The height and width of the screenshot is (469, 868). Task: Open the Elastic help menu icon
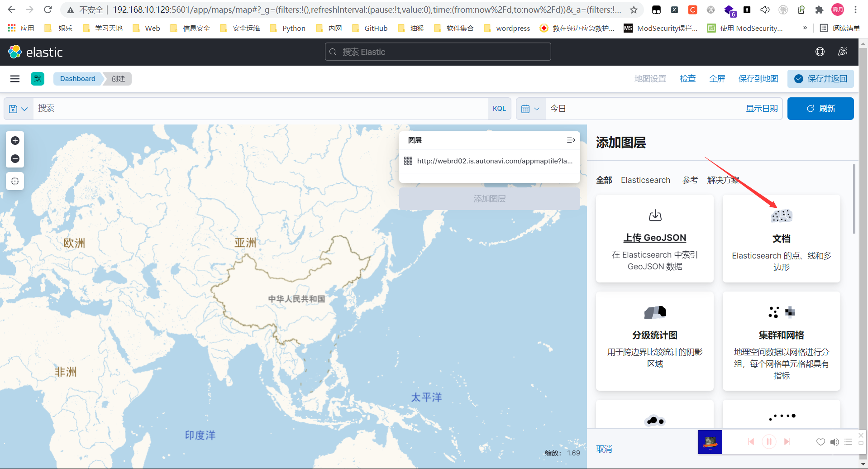(x=820, y=52)
